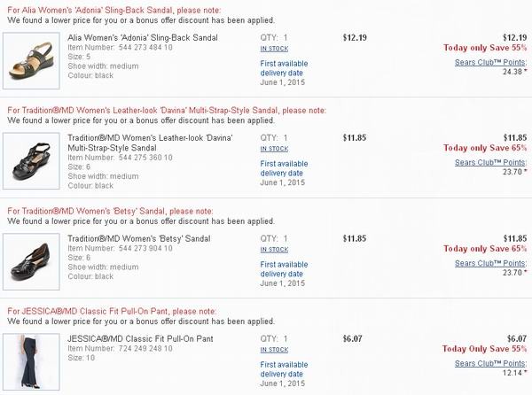Click IN STOCK link for Davina sandal
Viewport: 532px width, 395px height.
pos(274,149)
